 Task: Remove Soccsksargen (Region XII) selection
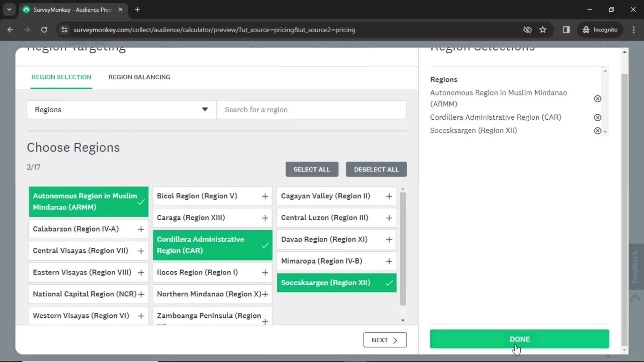coord(598,130)
